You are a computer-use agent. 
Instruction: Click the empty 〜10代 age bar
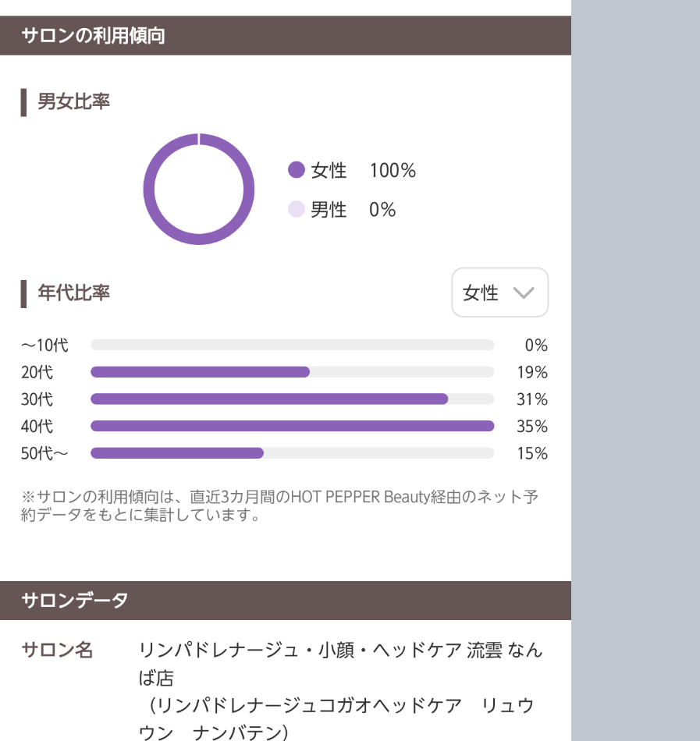(x=292, y=345)
